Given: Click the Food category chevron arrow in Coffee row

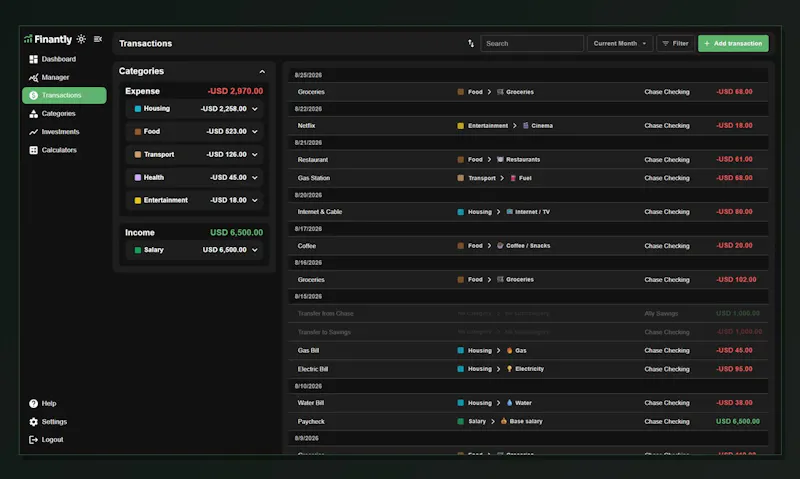Looking at the screenshot, I should click(489, 246).
